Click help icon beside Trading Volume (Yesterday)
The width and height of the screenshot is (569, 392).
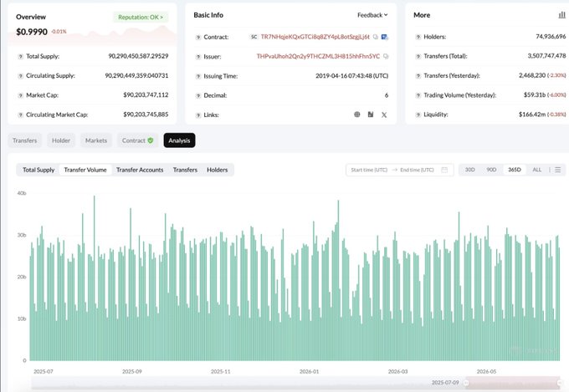point(418,95)
